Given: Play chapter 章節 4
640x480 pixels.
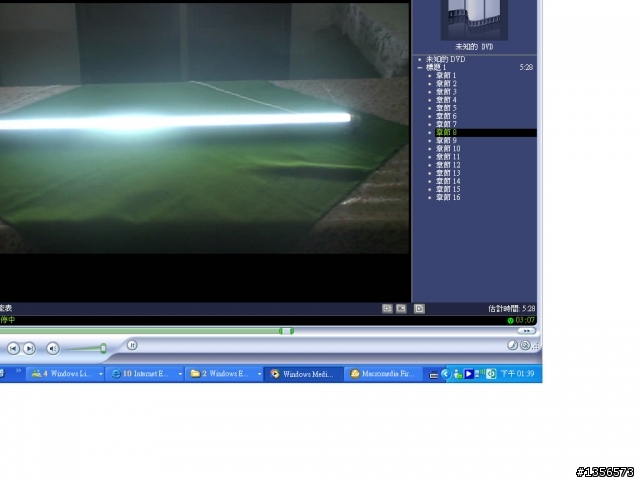Looking at the screenshot, I should 446,100.
